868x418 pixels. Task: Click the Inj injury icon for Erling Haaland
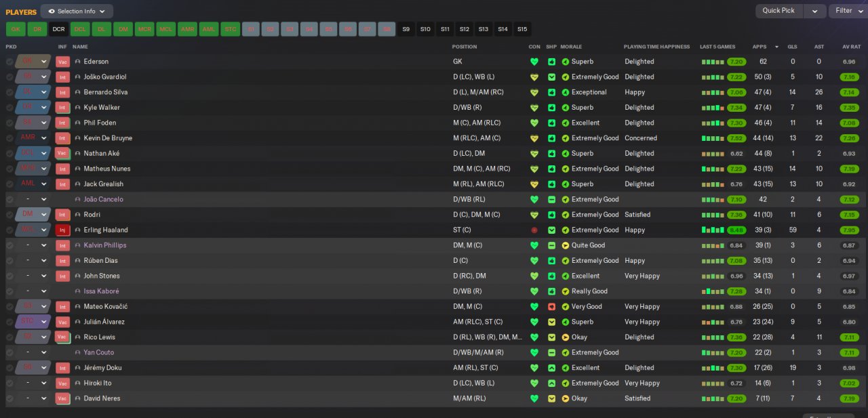click(62, 230)
